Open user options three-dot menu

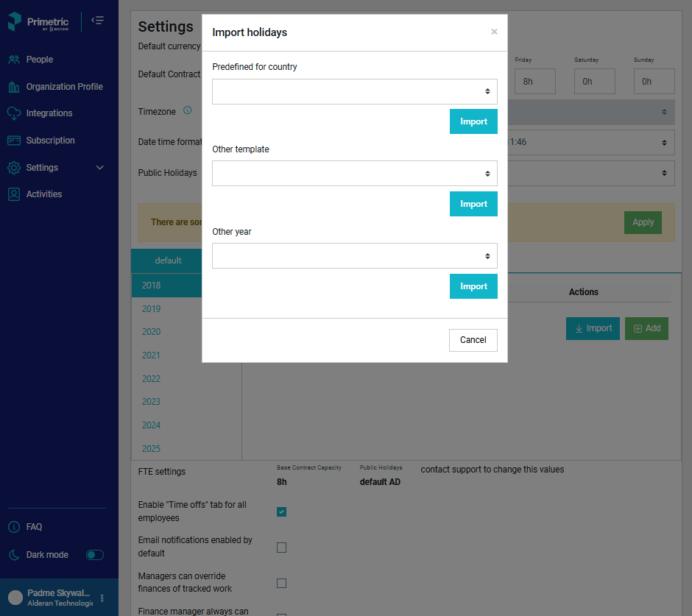102,598
